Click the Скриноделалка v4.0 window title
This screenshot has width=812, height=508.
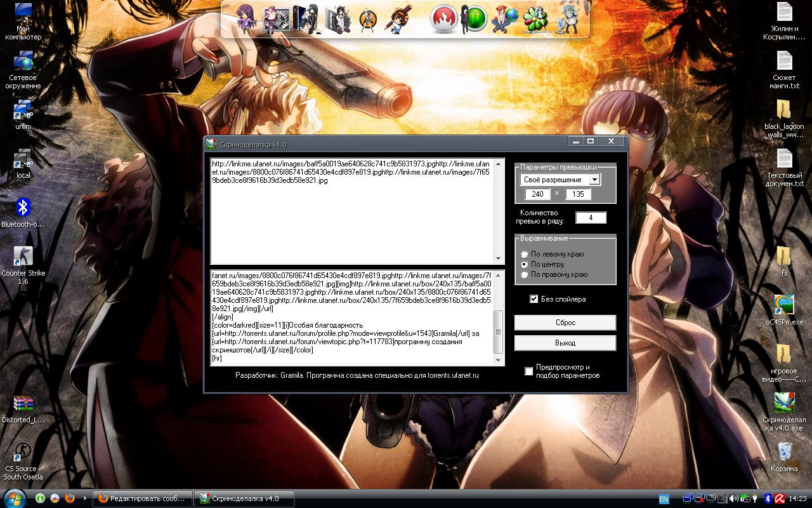[253, 145]
